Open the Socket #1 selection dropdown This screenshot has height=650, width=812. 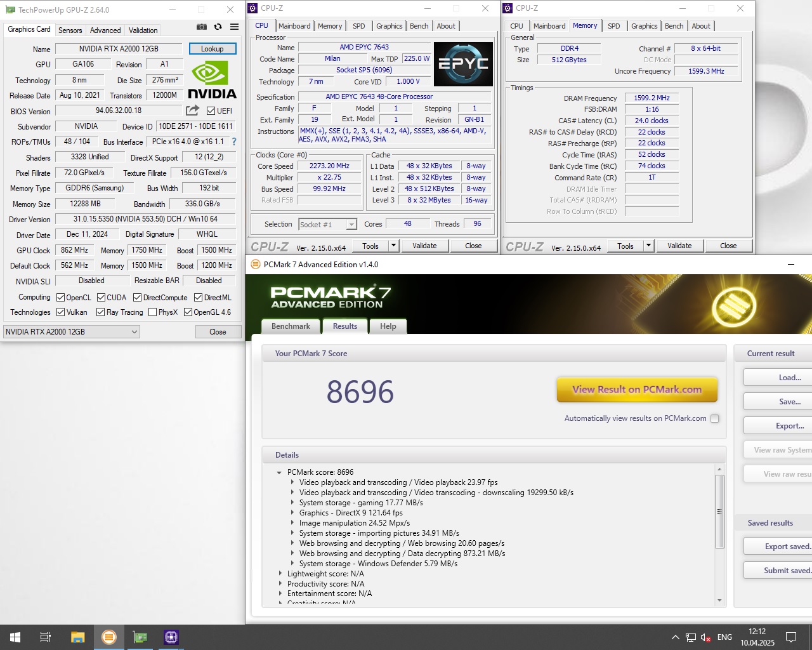pyautogui.click(x=328, y=224)
